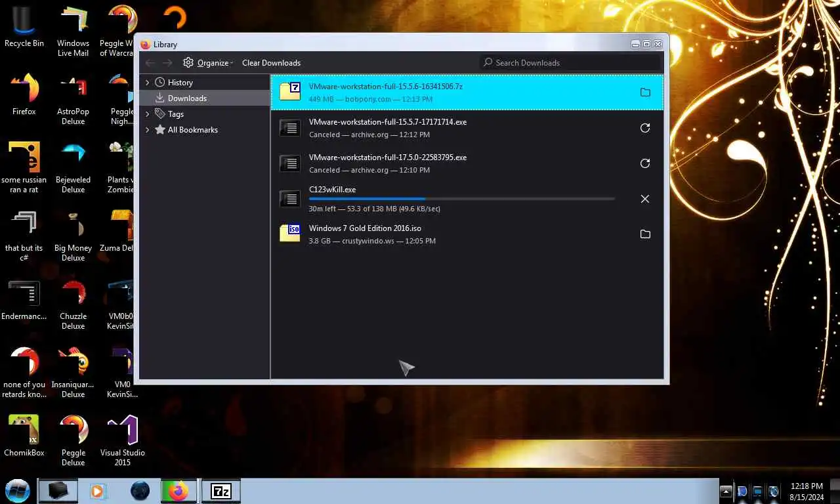The width and height of the screenshot is (840, 504).
Task: Select the Firefox desktop shortcut
Action: point(24,96)
